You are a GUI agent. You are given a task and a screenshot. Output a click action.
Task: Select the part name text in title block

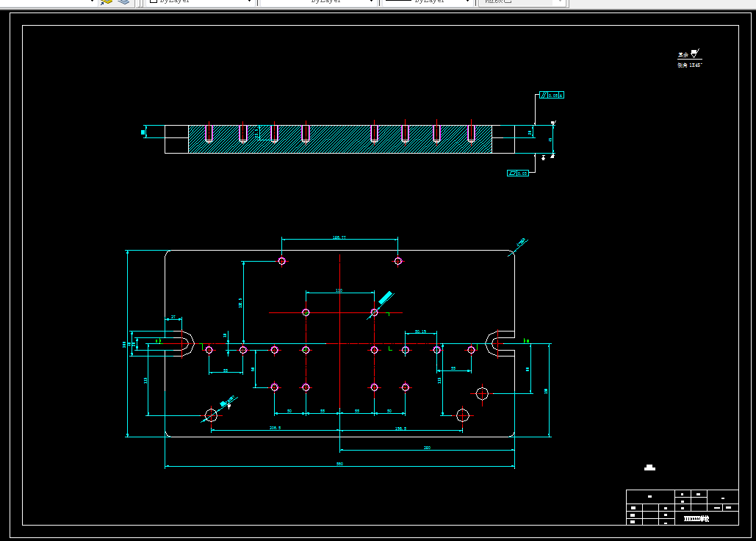coord(696,519)
